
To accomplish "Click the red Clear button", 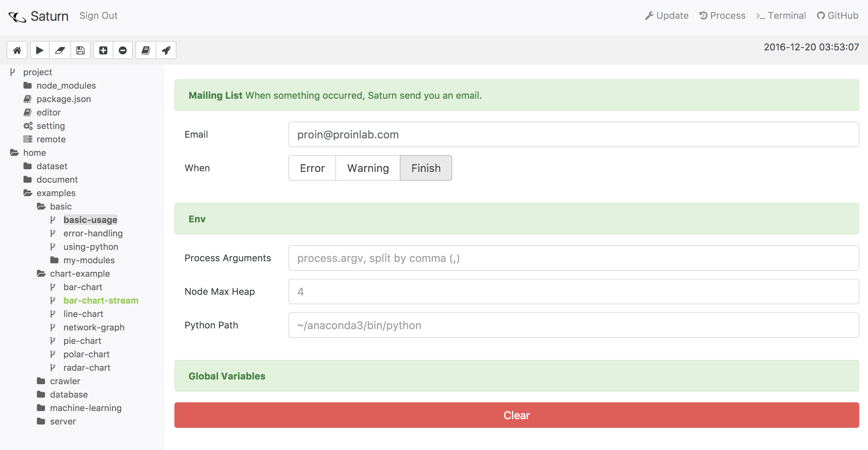I will coord(516,415).
